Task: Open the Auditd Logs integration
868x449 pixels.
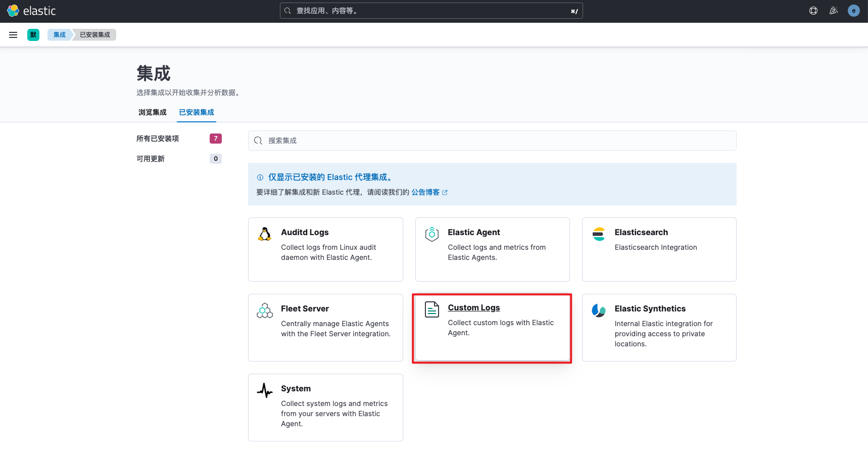Action: (325, 249)
